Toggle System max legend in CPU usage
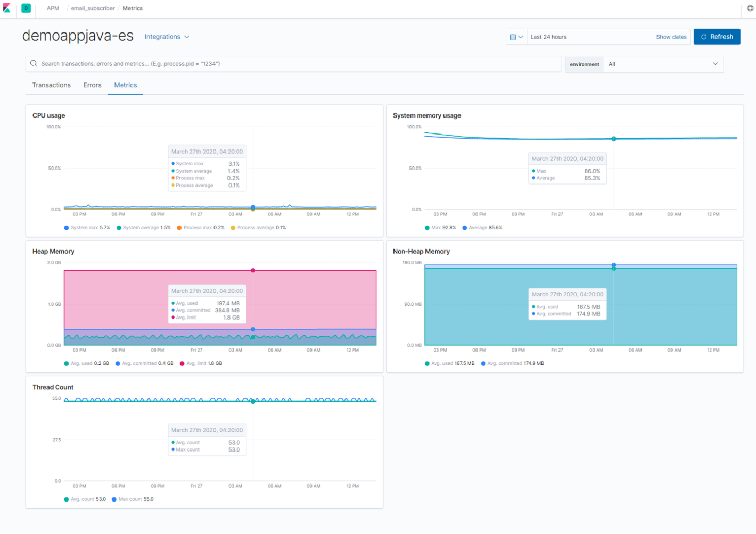The height and width of the screenshot is (534, 756). pyautogui.click(x=87, y=227)
